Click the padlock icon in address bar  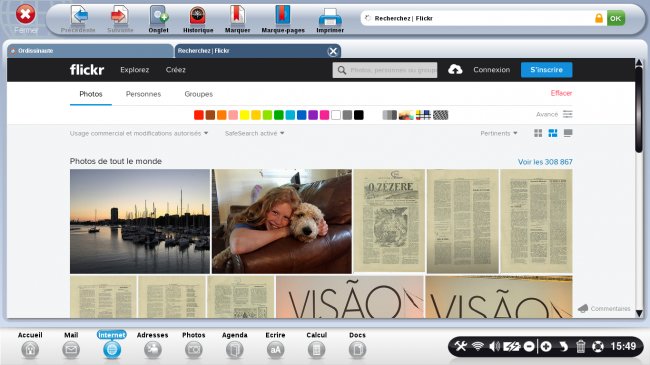[599, 18]
